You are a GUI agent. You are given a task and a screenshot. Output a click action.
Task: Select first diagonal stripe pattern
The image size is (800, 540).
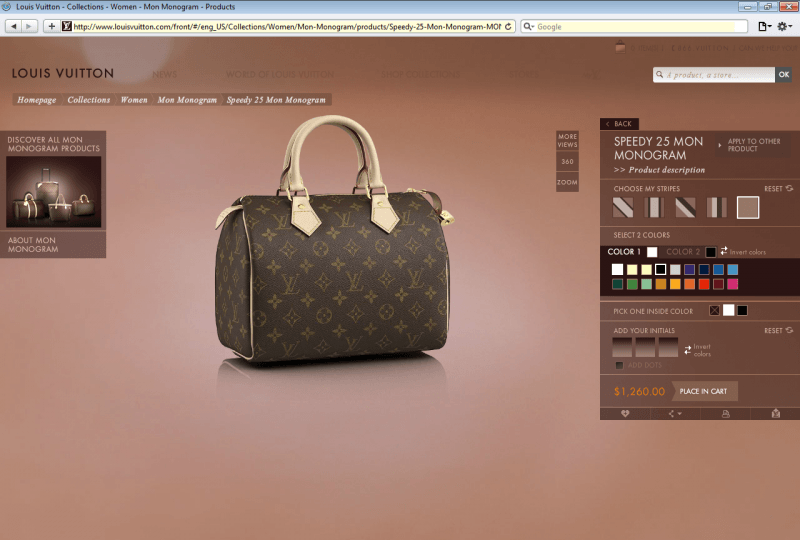coord(623,208)
